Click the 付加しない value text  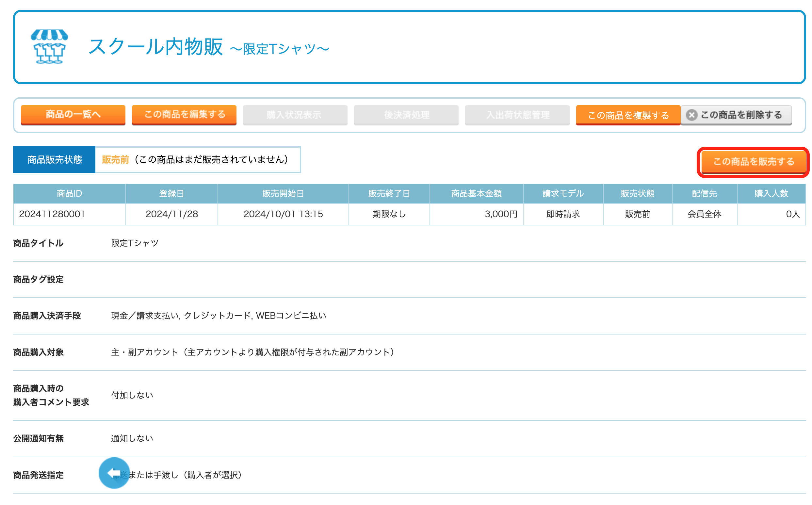(132, 396)
